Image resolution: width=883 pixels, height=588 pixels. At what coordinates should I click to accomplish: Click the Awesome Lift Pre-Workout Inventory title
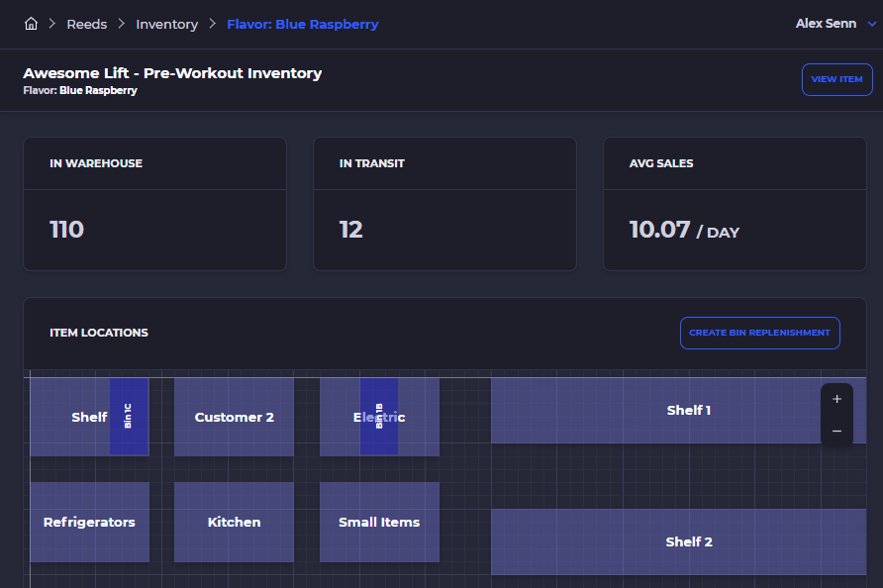click(172, 73)
